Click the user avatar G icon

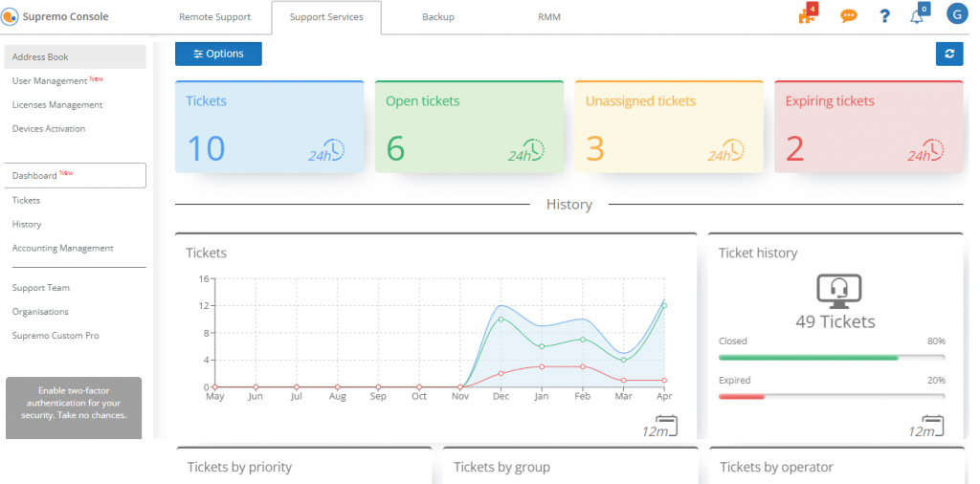click(956, 14)
